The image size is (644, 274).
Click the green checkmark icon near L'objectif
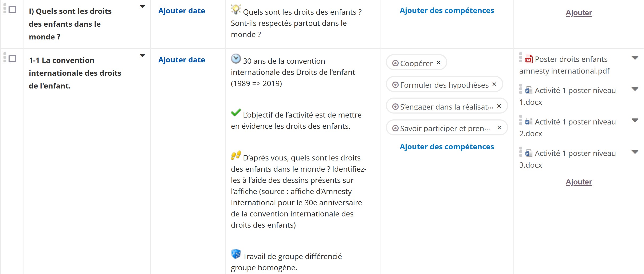click(x=236, y=113)
